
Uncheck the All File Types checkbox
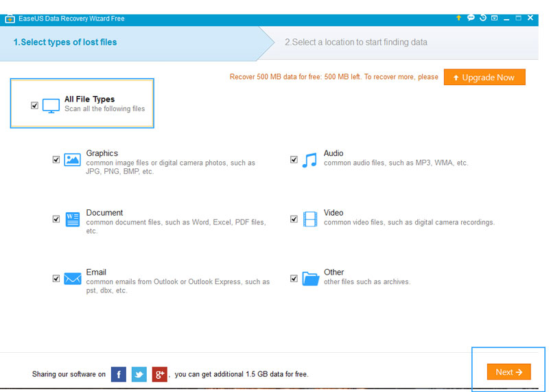point(34,106)
